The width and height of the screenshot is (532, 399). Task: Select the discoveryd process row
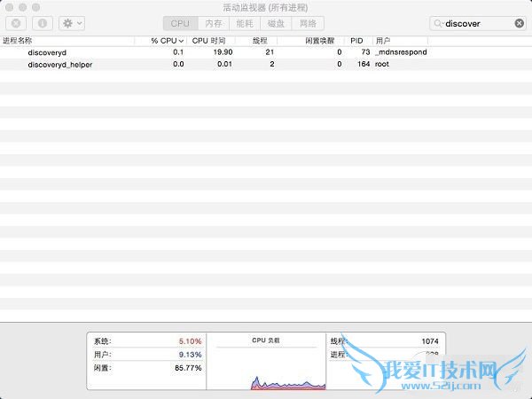point(266,52)
